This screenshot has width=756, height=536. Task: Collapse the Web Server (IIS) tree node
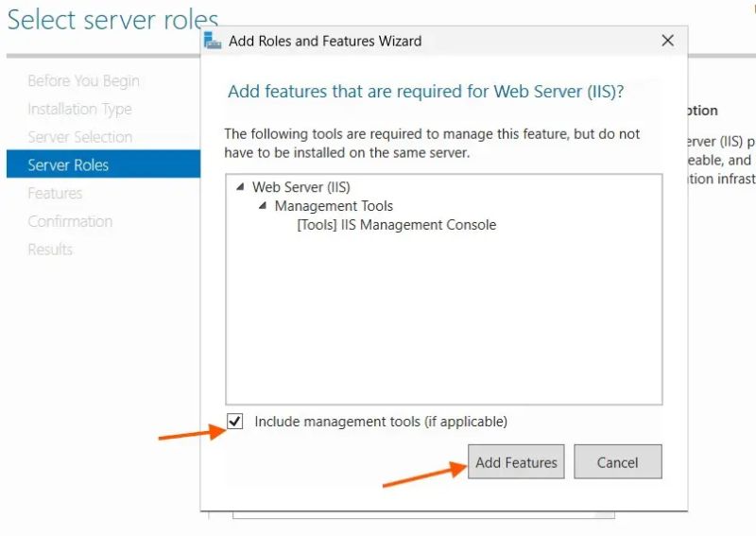240,187
